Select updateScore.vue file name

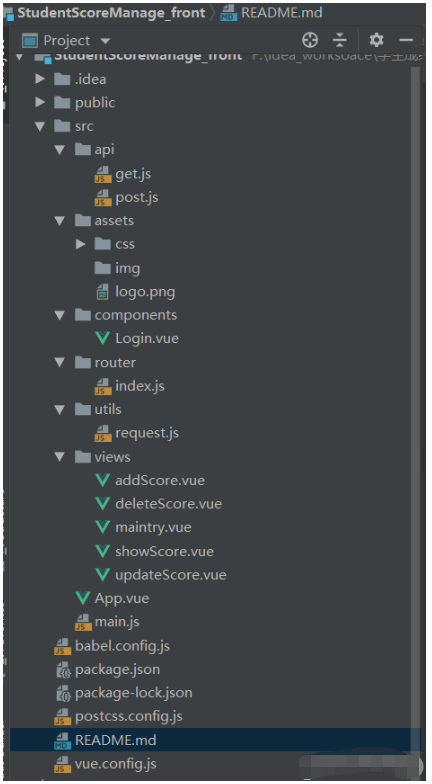(171, 575)
